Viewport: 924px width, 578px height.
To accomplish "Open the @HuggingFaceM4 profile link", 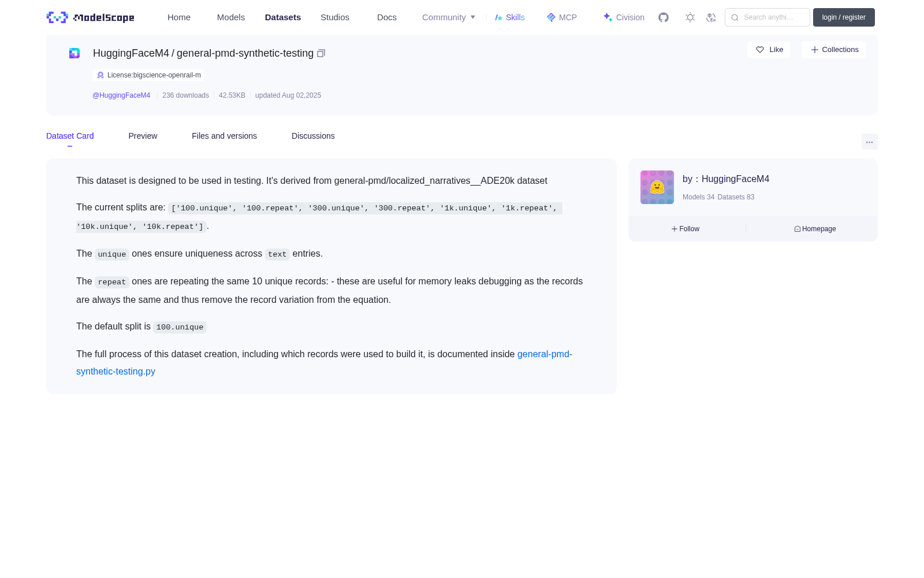I will pos(121,95).
